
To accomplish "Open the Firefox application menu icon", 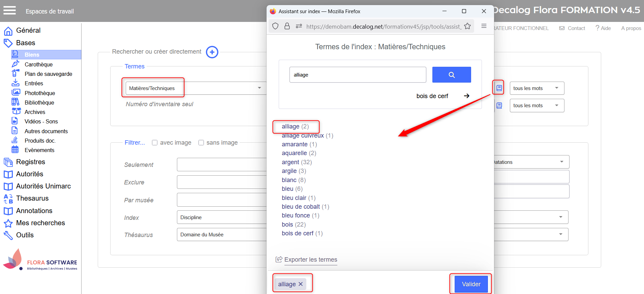I will click(x=484, y=26).
